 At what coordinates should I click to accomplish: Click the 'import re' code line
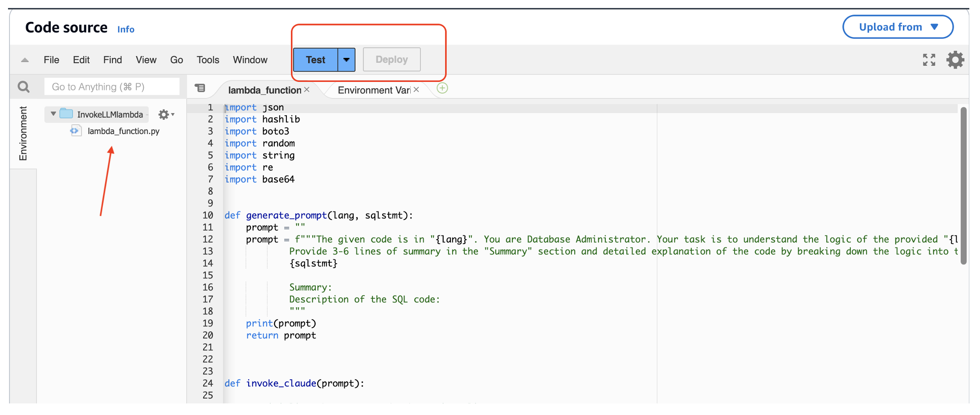coord(249,167)
